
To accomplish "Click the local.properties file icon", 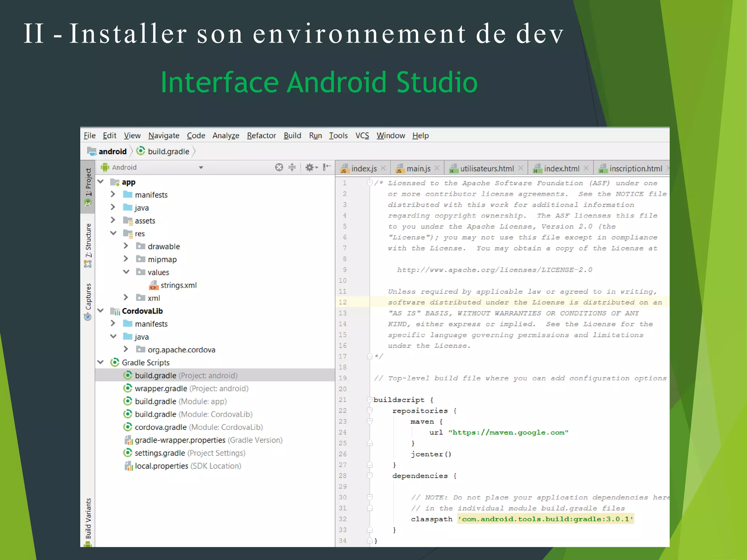I will 128,466.
